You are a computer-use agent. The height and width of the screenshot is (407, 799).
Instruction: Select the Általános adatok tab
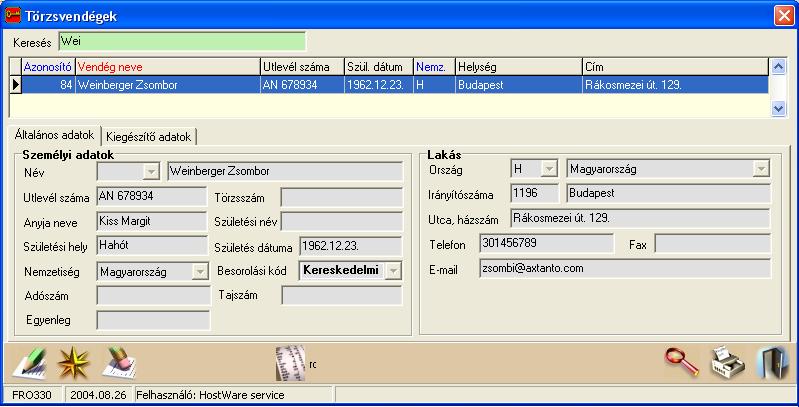55,135
